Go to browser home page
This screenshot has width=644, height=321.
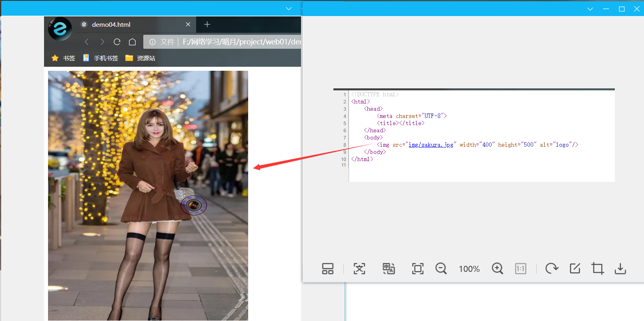[132, 42]
